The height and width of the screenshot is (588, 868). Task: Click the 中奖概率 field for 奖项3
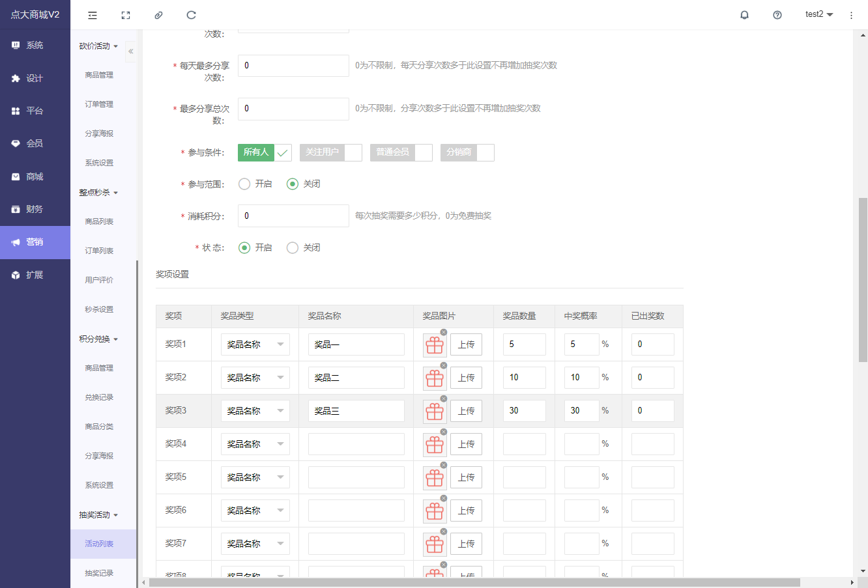coord(581,411)
